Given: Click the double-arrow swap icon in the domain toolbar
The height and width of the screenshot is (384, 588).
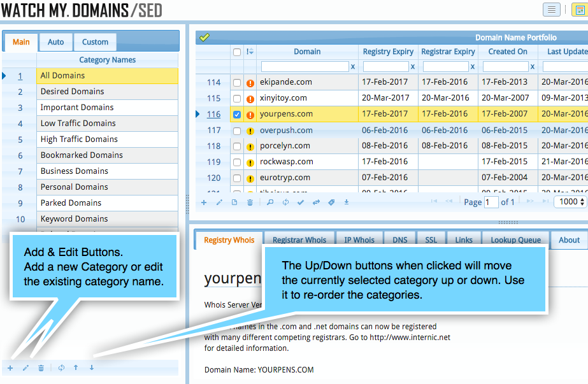Looking at the screenshot, I should [316, 203].
